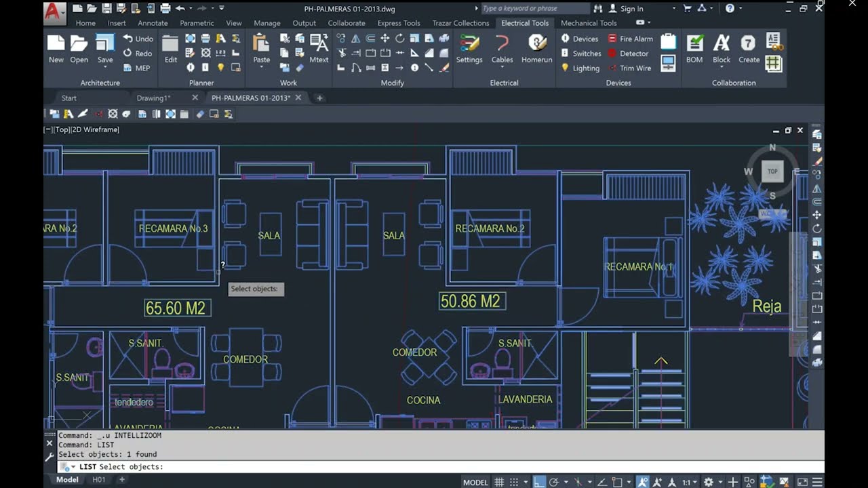Toggle grid display in status bar
868x488 pixels.
(499, 482)
